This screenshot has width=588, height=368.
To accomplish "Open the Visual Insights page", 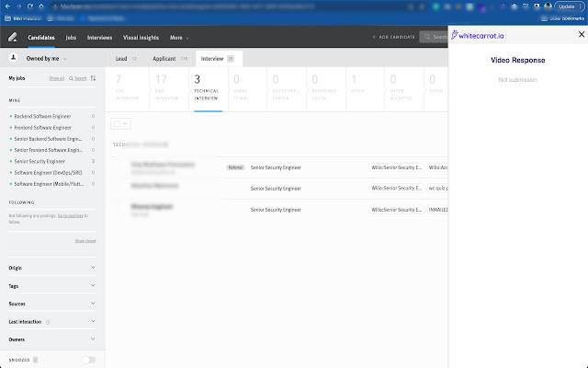I will (141, 38).
